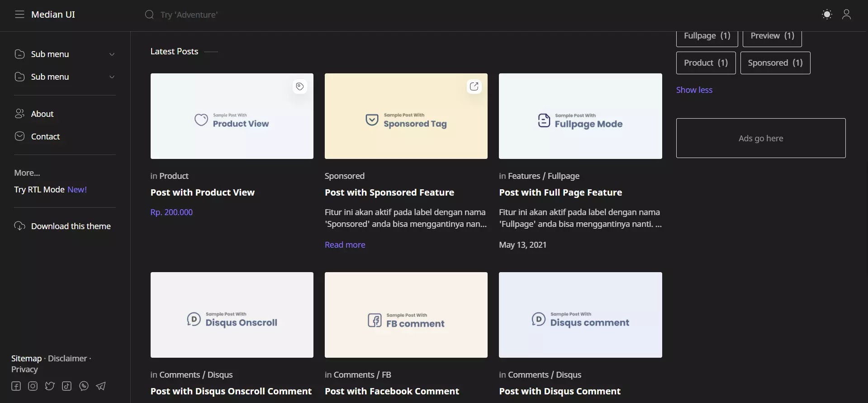
Task: Collapse labels with Show less
Action: pos(694,90)
